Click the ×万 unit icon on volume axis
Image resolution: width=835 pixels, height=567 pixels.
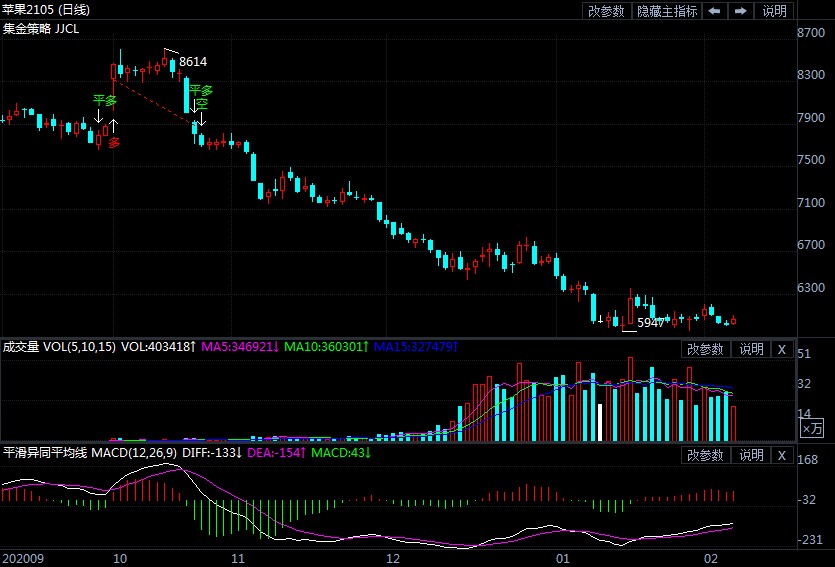[x=813, y=429]
